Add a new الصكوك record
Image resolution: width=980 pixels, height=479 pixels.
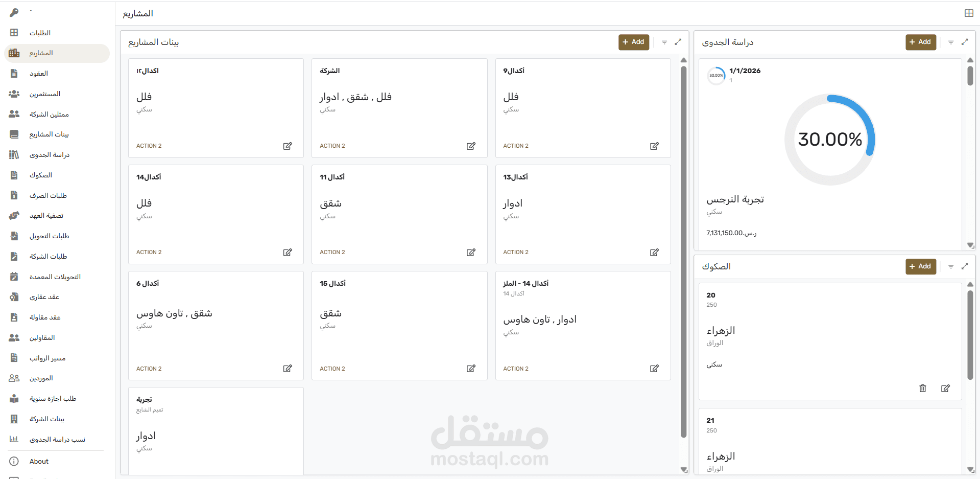coord(921,266)
